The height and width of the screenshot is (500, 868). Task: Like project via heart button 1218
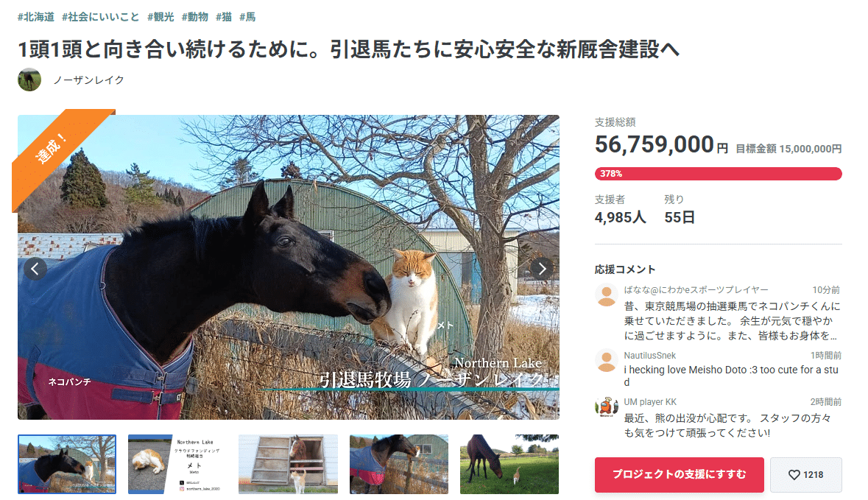pos(806,474)
